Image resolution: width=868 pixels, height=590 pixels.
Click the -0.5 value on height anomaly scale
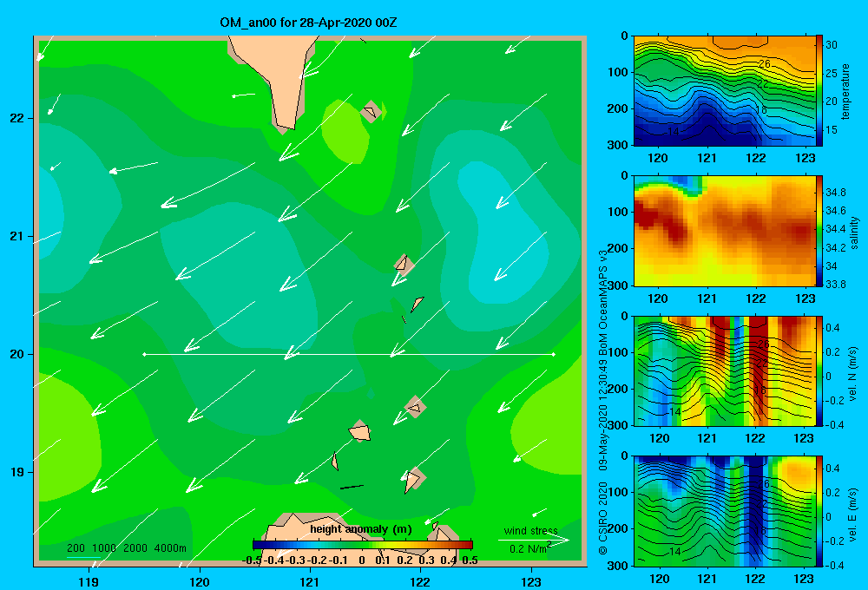pos(252,560)
